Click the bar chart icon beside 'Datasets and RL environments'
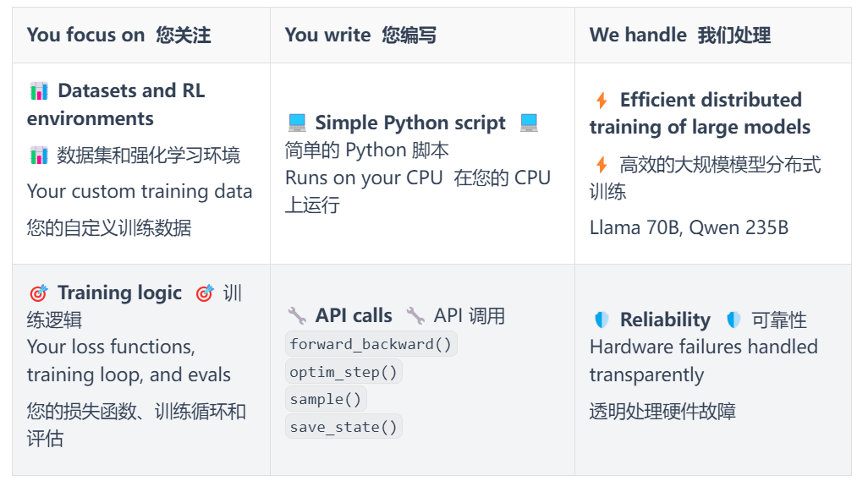Image resolution: width=868 pixels, height=481 pixels. coord(38,90)
